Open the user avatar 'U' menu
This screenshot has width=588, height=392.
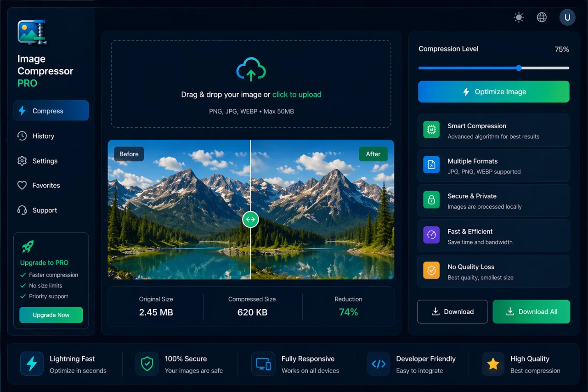click(x=567, y=17)
